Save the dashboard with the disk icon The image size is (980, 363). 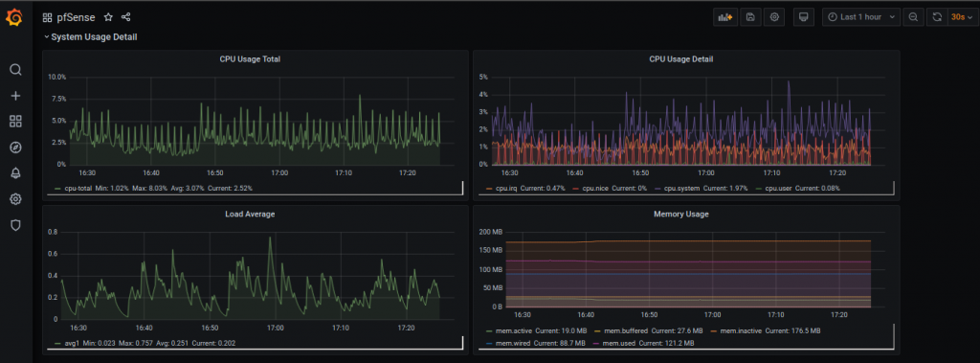coord(750,17)
